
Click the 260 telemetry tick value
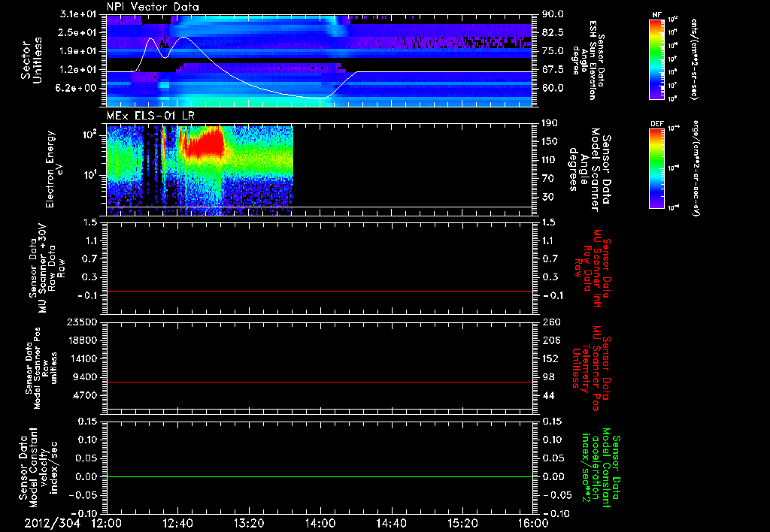pyautogui.click(x=550, y=322)
